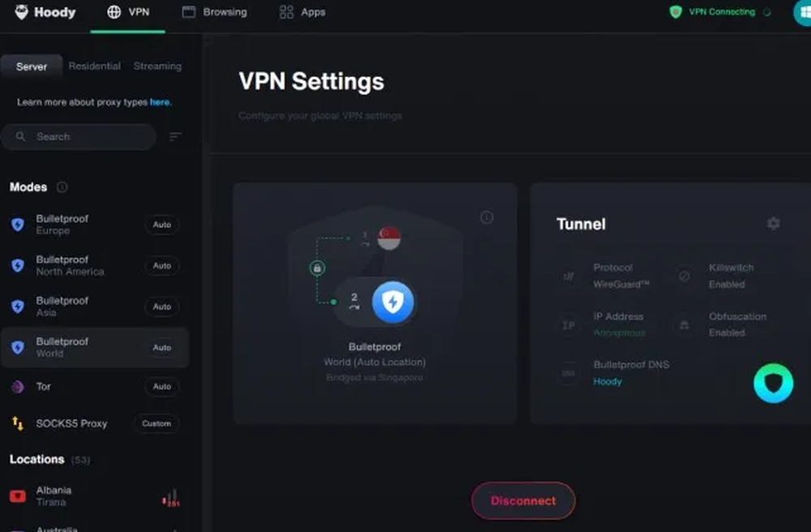Click 'Bridged via Singapore' text

[375, 377]
